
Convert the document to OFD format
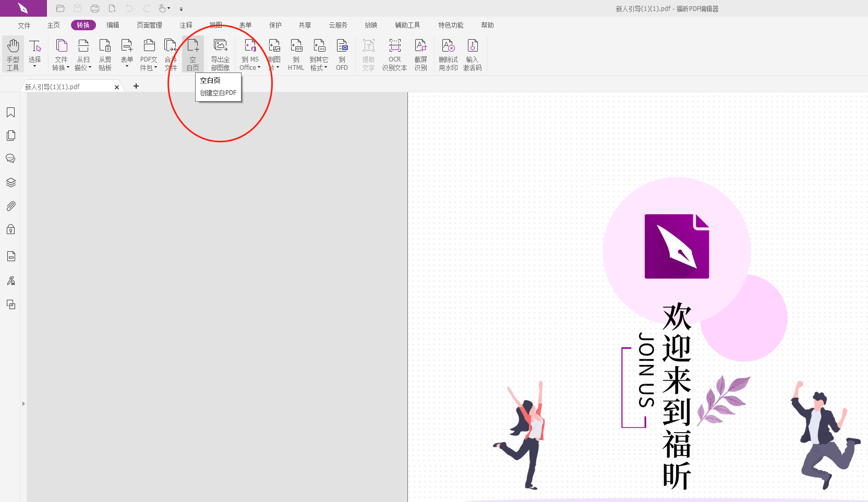[342, 54]
